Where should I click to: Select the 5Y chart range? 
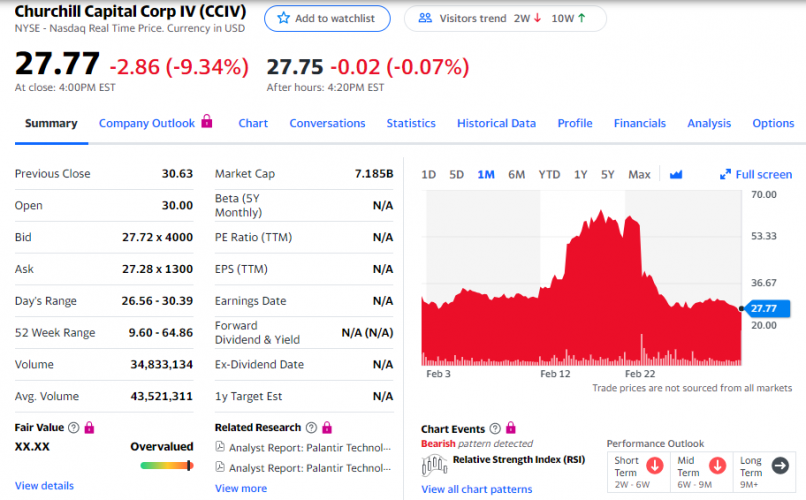click(608, 175)
